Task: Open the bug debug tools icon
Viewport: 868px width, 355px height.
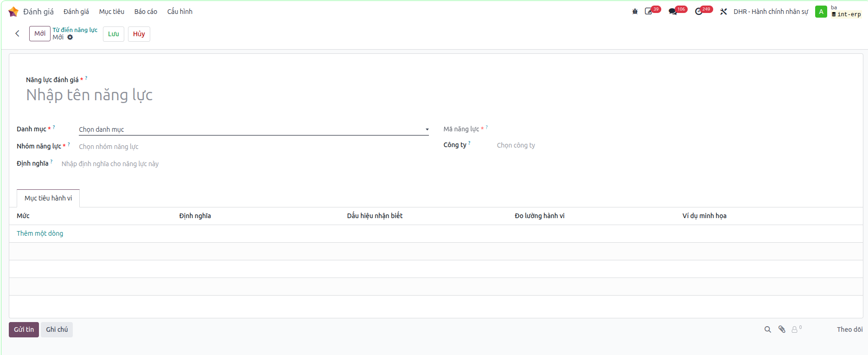Action: 635,12
